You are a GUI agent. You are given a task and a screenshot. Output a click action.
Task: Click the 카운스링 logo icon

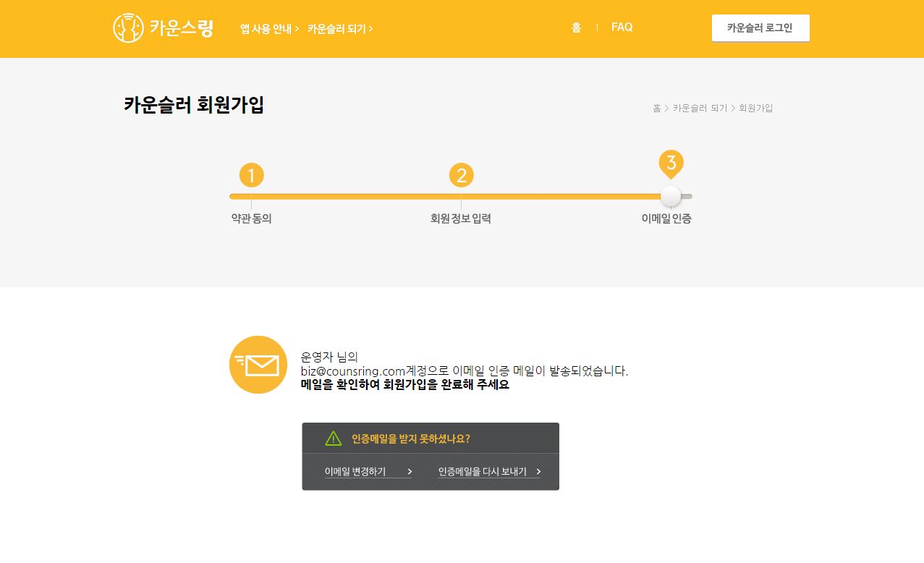(x=128, y=28)
